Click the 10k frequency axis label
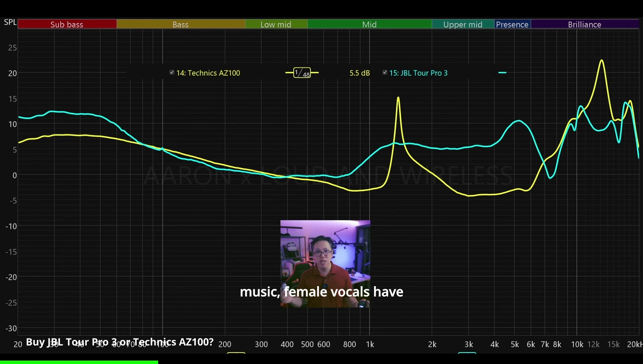Image resolution: width=643 pixels, height=364 pixels. pos(577,344)
